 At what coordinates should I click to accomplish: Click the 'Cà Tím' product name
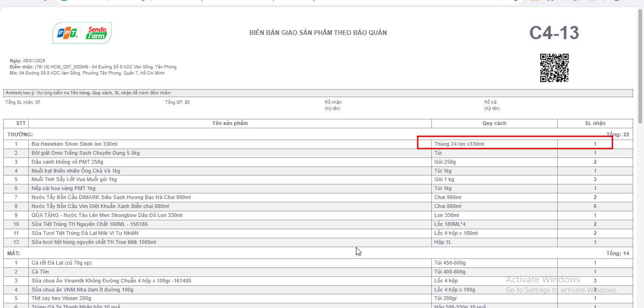point(40,272)
